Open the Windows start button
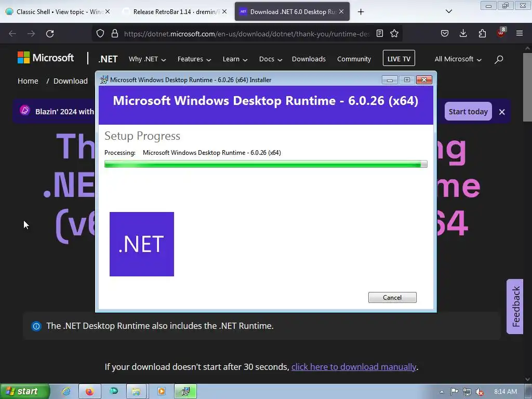Viewport: 532px width, 399px height. point(25,392)
